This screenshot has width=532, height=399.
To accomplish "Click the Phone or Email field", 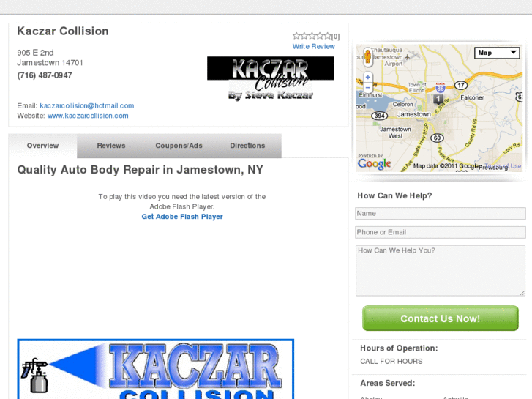I will 441,232.
